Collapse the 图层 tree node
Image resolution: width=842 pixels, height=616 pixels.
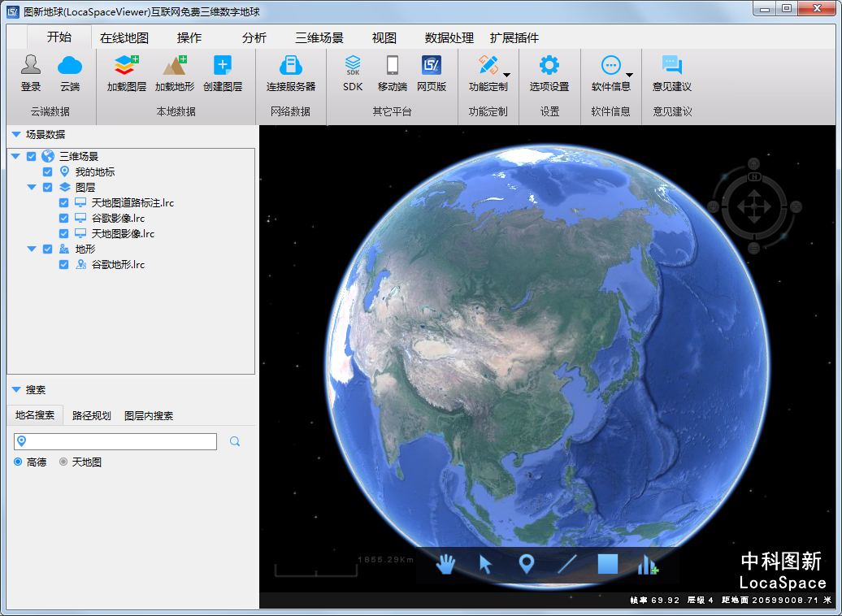(x=32, y=188)
